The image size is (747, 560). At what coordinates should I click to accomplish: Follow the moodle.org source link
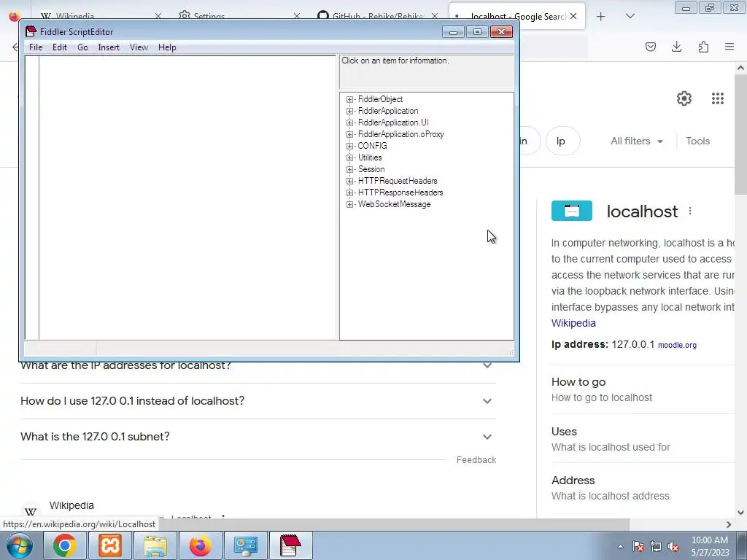click(677, 345)
